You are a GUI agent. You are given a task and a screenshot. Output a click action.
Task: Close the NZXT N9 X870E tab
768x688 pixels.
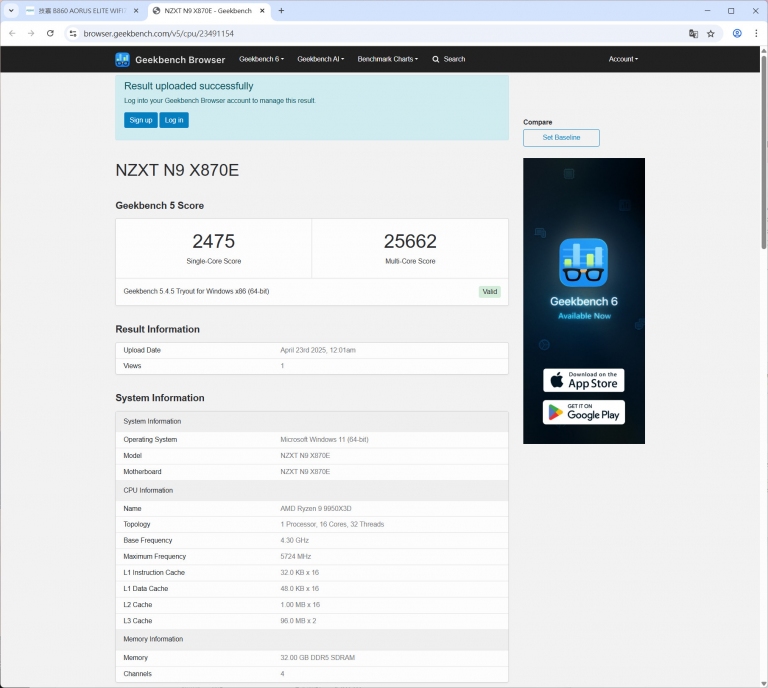click(x=262, y=10)
